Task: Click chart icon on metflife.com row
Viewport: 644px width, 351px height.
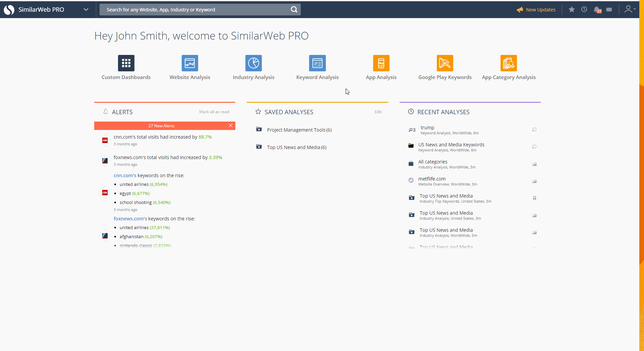Action: point(534,181)
